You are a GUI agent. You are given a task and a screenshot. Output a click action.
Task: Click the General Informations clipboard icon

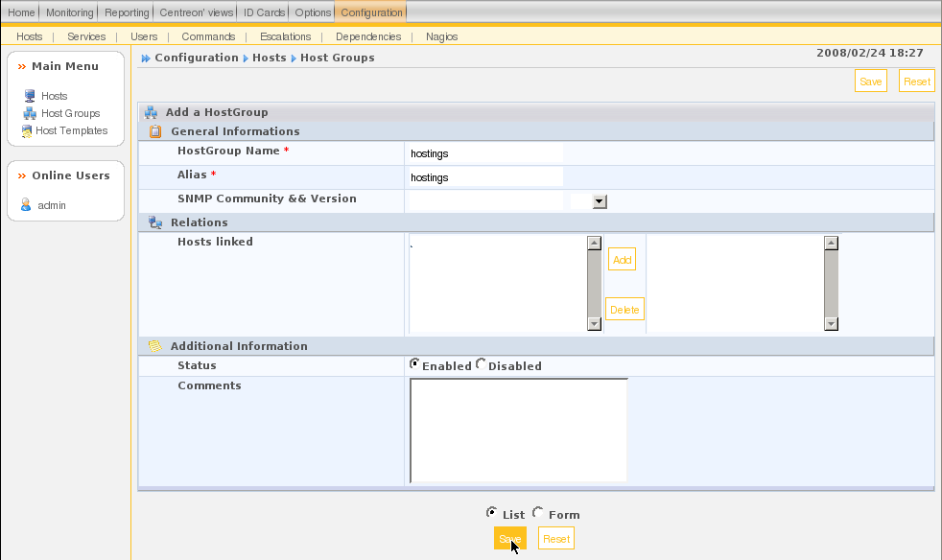155,131
